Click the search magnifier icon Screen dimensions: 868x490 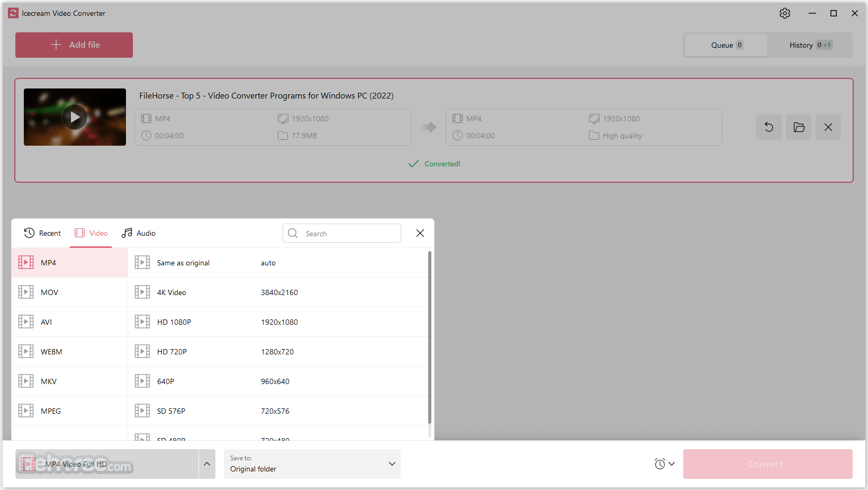293,233
